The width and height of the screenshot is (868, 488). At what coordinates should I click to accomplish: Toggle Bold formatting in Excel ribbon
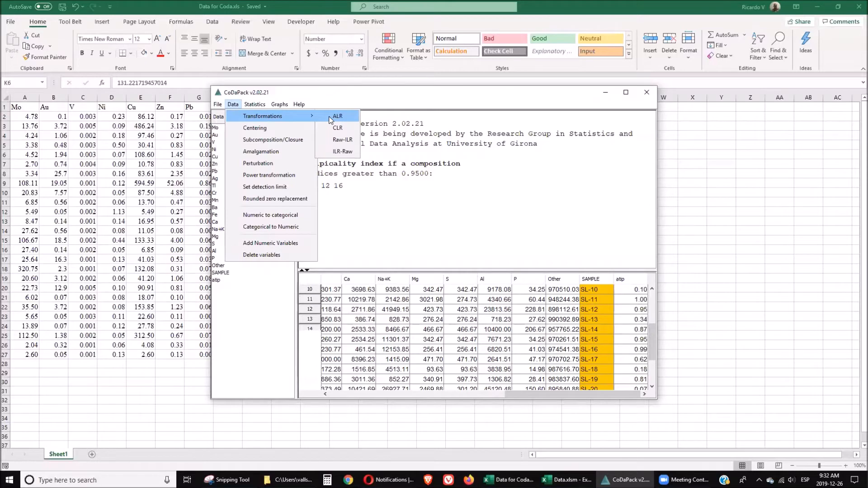pos(82,53)
